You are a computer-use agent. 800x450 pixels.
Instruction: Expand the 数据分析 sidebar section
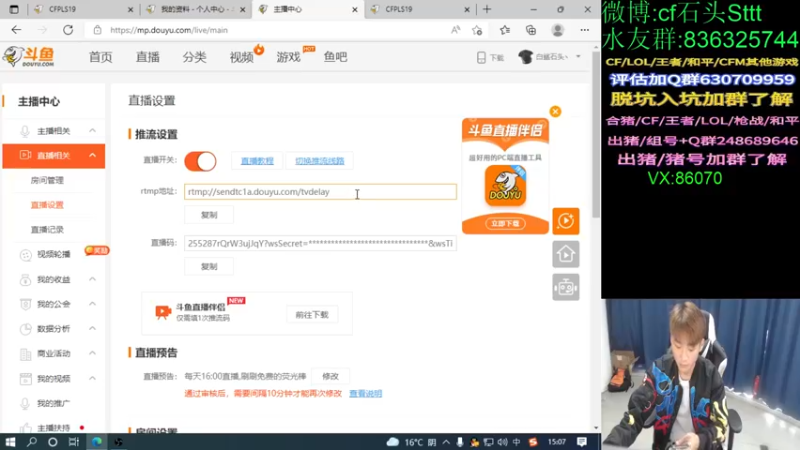[x=92, y=328]
